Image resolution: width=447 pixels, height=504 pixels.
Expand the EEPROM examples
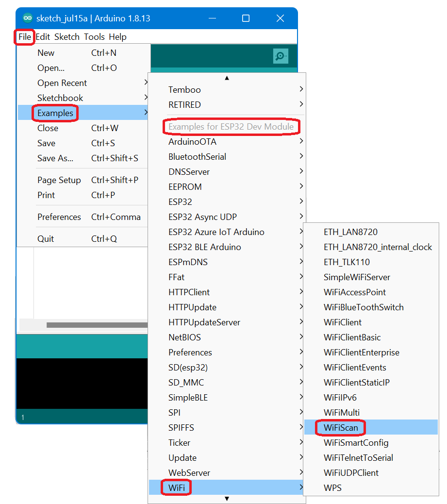tap(227, 187)
